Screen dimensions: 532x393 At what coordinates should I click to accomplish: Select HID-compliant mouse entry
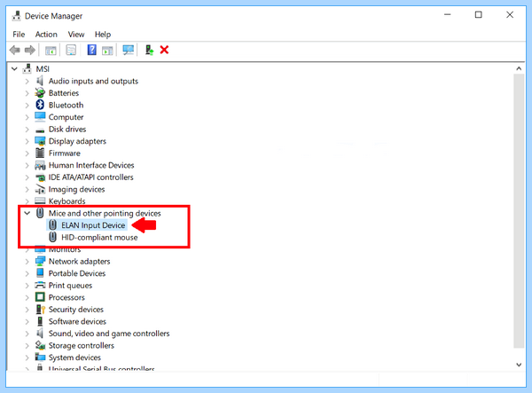(99, 237)
